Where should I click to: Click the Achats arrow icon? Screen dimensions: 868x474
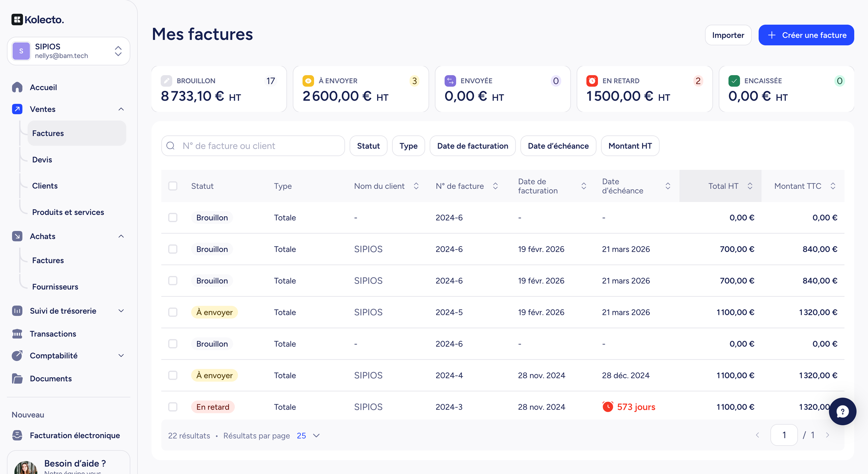pos(17,236)
